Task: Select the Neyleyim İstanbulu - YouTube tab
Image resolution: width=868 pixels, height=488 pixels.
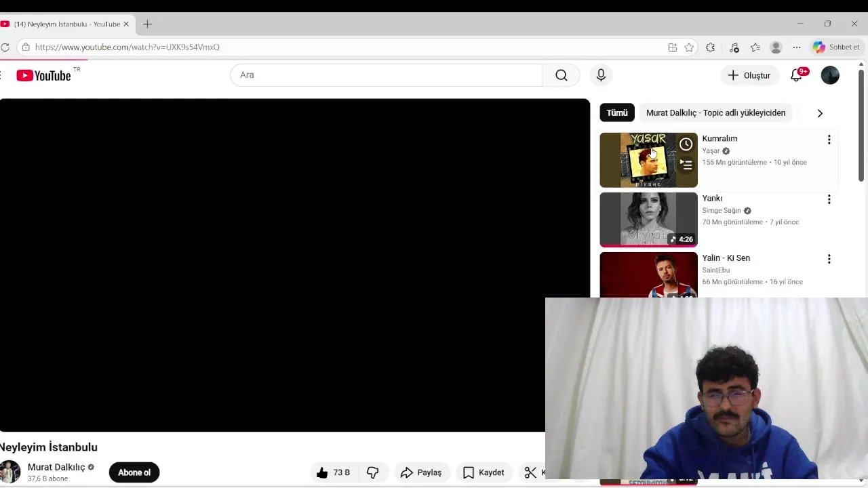Action: point(66,24)
